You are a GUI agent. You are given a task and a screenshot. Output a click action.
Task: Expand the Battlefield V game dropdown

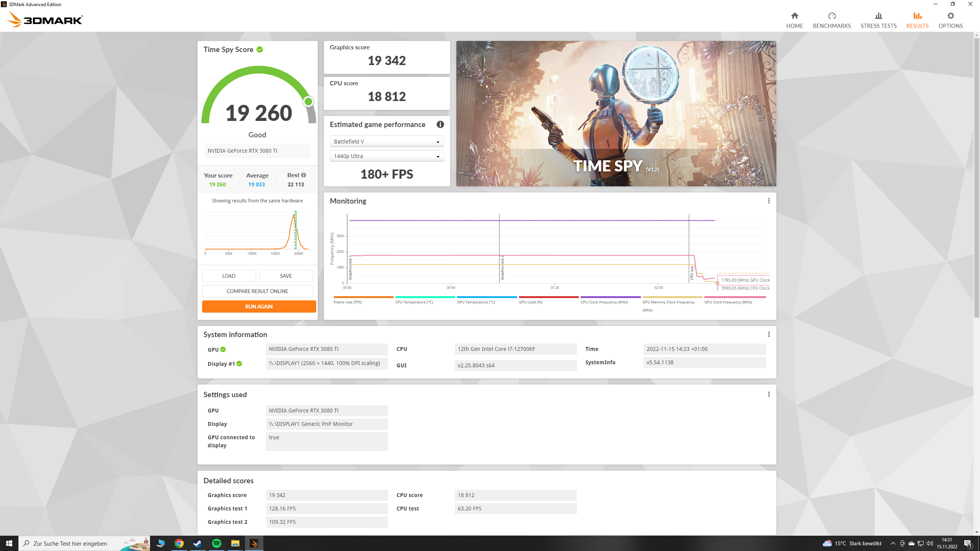387,142
